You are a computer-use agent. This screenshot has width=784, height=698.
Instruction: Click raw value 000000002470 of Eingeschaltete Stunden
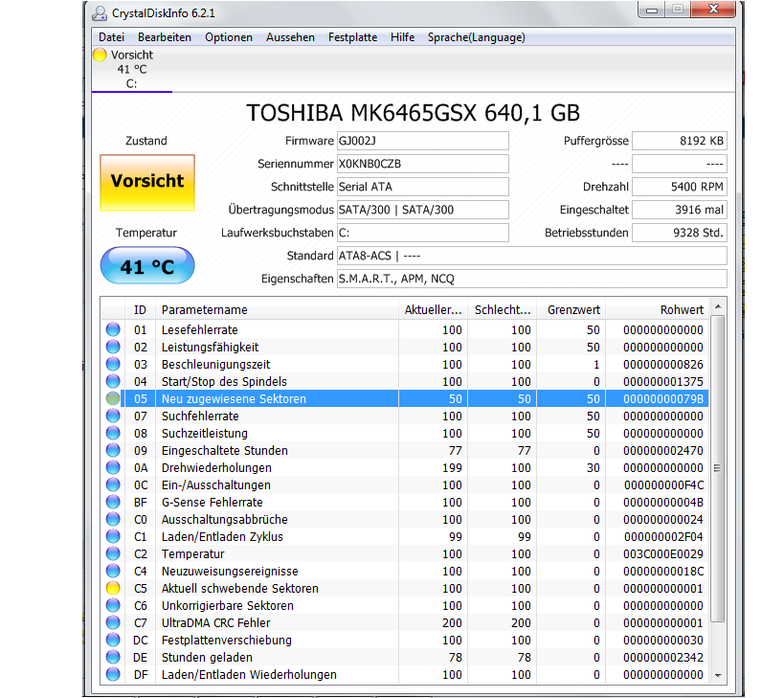tap(663, 451)
